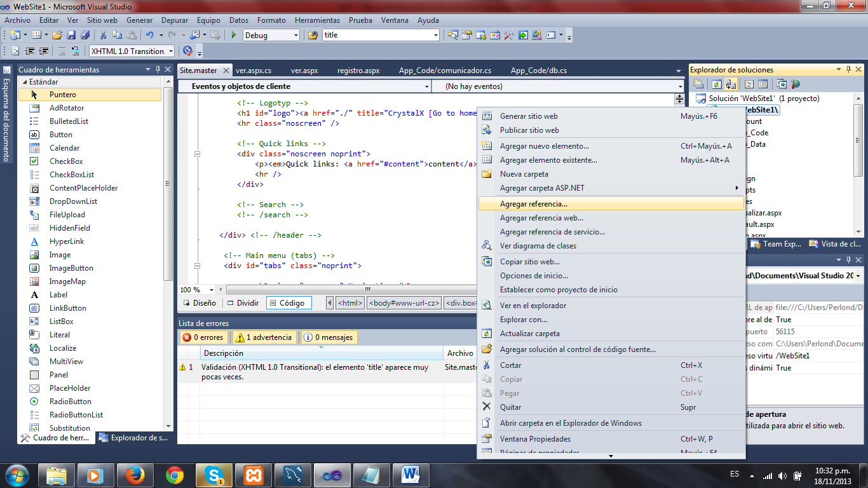Screen dimensions: 868x488
Task: Open the Debug configuration dropdown
Action: coord(271,36)
